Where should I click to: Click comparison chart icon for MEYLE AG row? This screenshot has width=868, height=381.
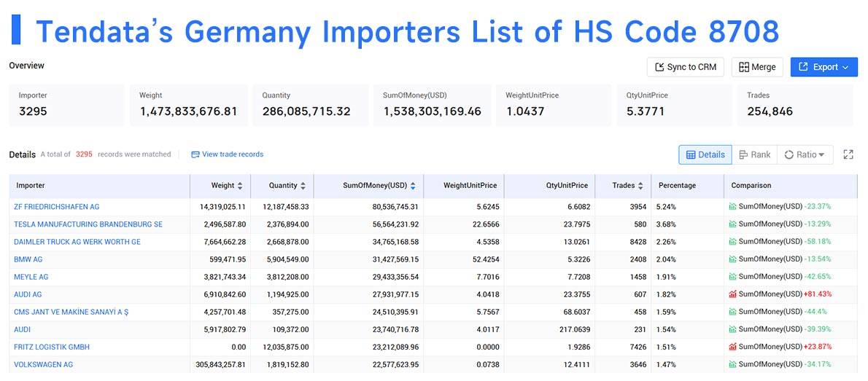(x=733, y=277)
